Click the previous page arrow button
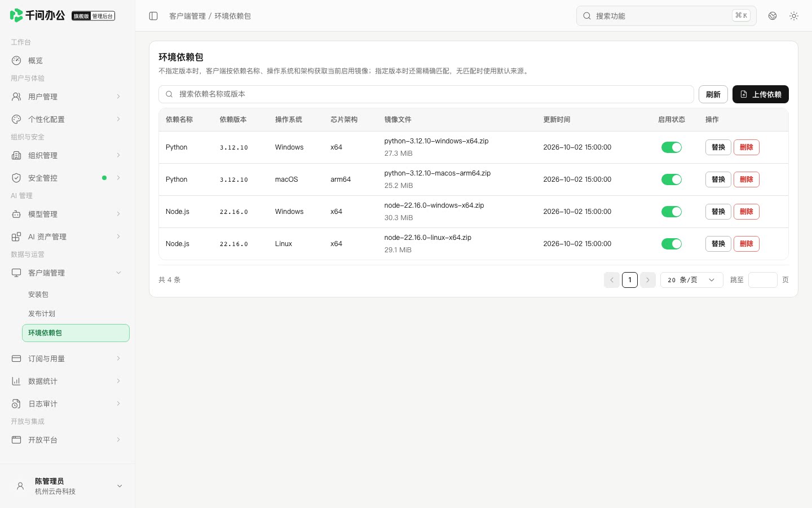 pos(612,280)
